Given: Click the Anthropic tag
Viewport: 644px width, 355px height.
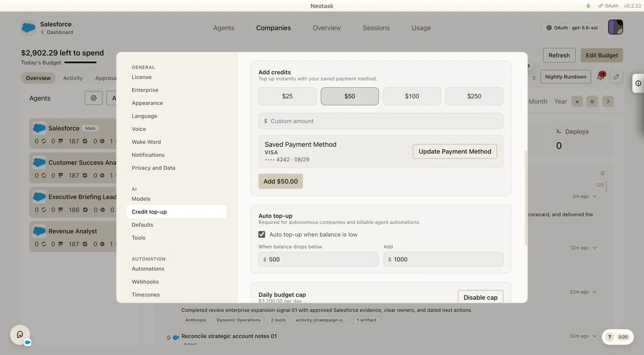Looking at the screenshot, I should coord(196,320).
